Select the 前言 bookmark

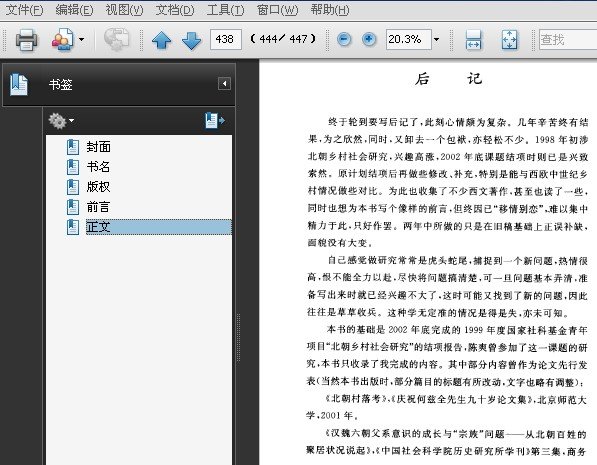(x=98, y=207)
